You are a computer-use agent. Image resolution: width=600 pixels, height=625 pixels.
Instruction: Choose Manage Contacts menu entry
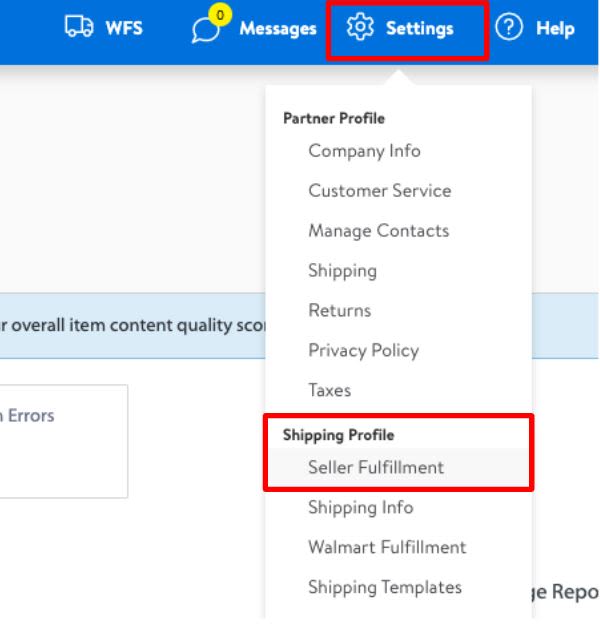click(379, 231)
